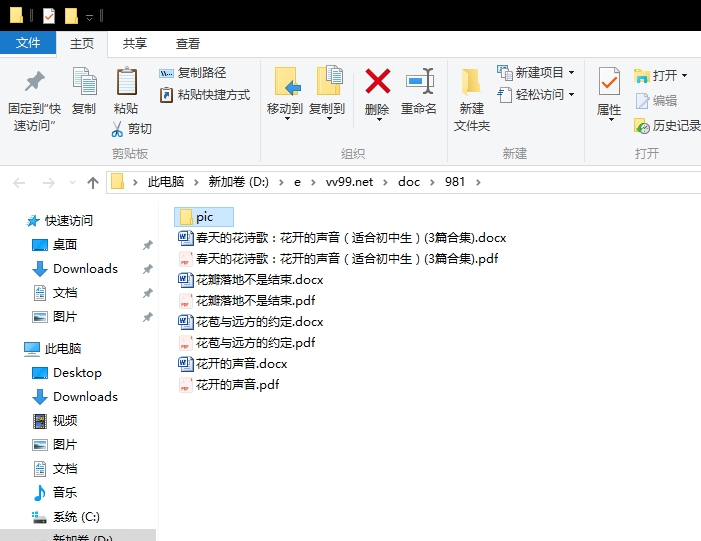Select Word icon of 花开的声音.docx

tap(186, 363)
